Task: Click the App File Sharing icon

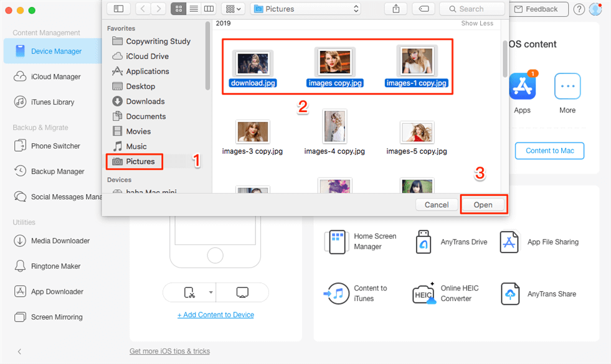Action: [509, 242]
